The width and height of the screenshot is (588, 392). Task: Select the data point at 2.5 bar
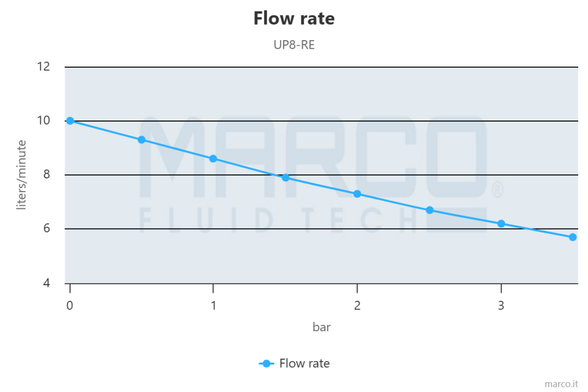[430, 210]
